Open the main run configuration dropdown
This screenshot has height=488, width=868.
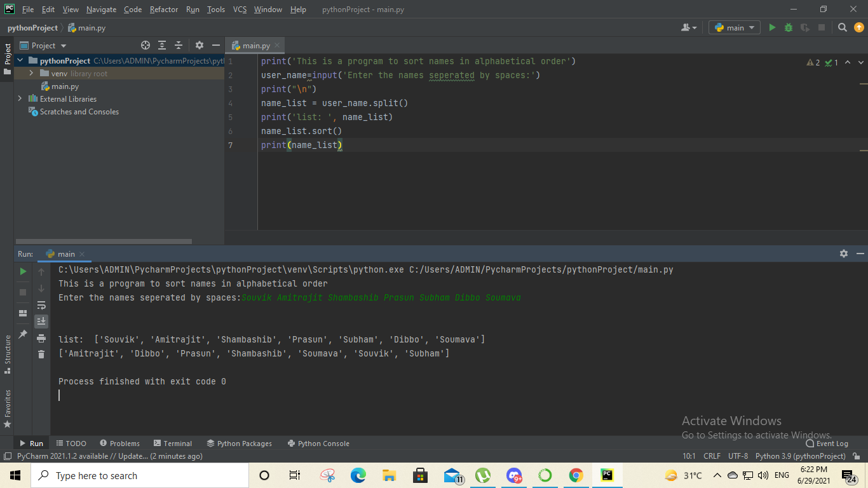[735, 27]
